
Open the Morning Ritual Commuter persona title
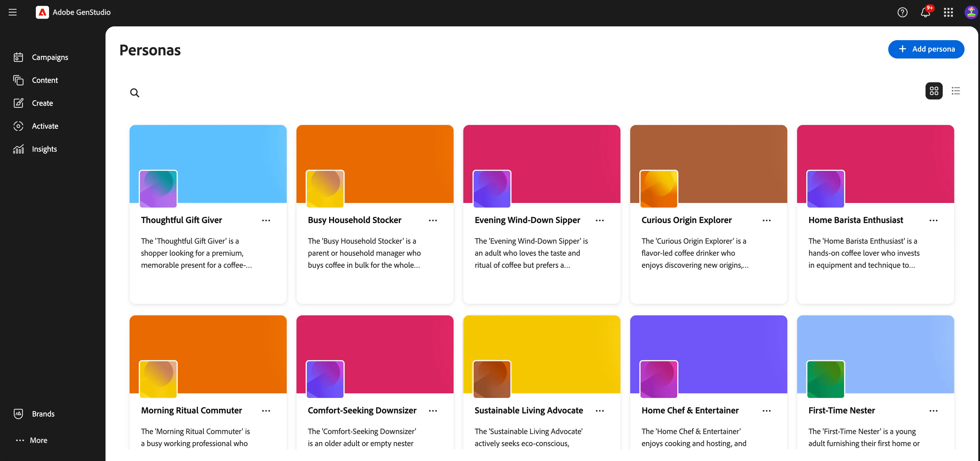point(191,411)
